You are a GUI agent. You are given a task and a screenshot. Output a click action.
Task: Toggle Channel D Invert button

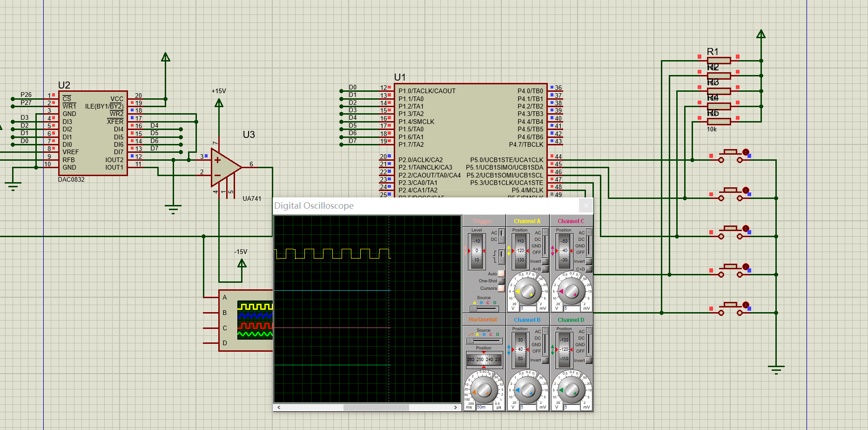tap(589, 360)
